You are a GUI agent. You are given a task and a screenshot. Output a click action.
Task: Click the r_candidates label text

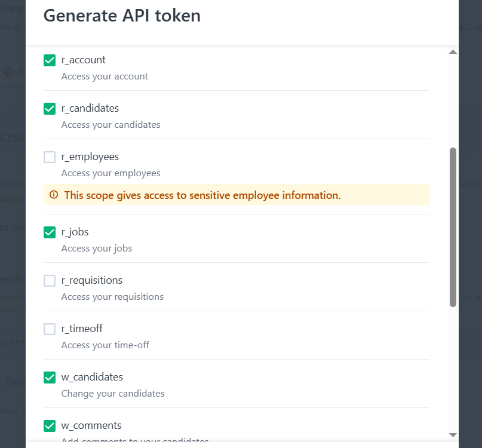click(90, 108)
